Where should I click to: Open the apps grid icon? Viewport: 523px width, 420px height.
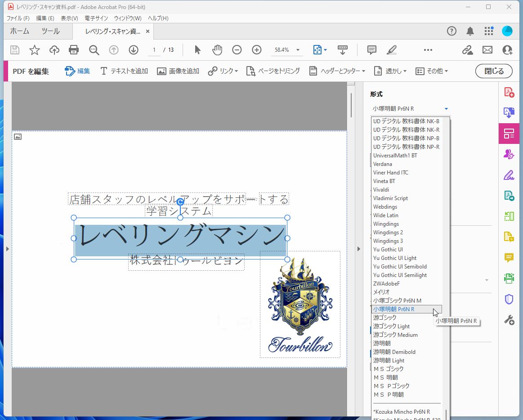pos(489,31)
